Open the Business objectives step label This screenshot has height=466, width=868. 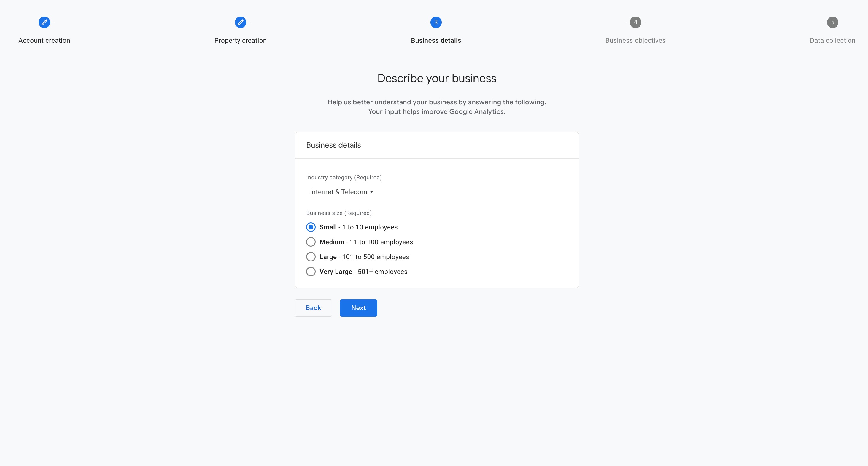pyautogui.click(x=635, y=40)
